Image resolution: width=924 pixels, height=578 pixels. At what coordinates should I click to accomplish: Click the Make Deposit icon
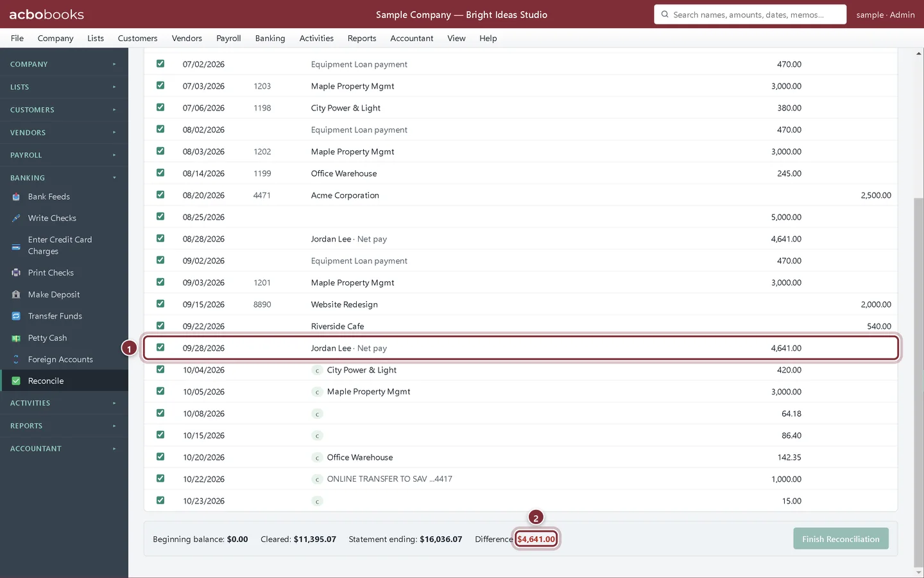pyautogui.click(x=16, y=295)
